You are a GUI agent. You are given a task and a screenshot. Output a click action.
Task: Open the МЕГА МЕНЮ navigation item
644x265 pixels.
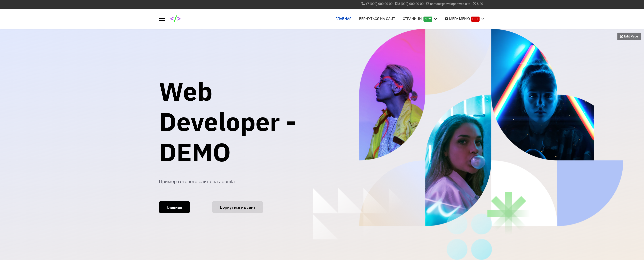459,19
